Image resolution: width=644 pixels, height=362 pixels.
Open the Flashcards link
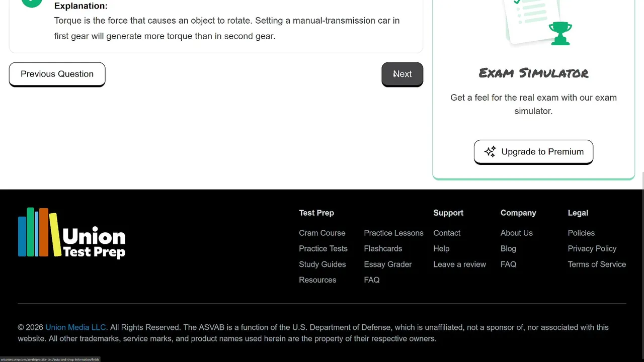coord(383,248)
